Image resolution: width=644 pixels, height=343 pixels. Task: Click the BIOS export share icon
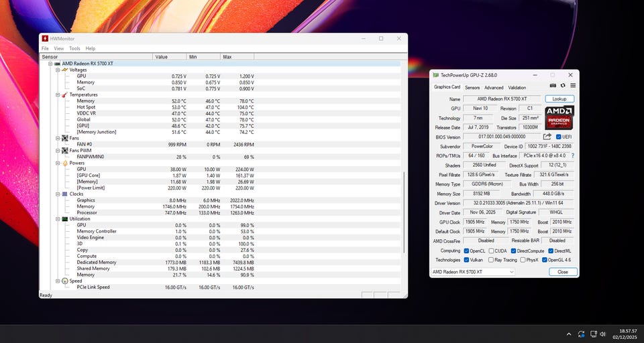pos(547,137)
